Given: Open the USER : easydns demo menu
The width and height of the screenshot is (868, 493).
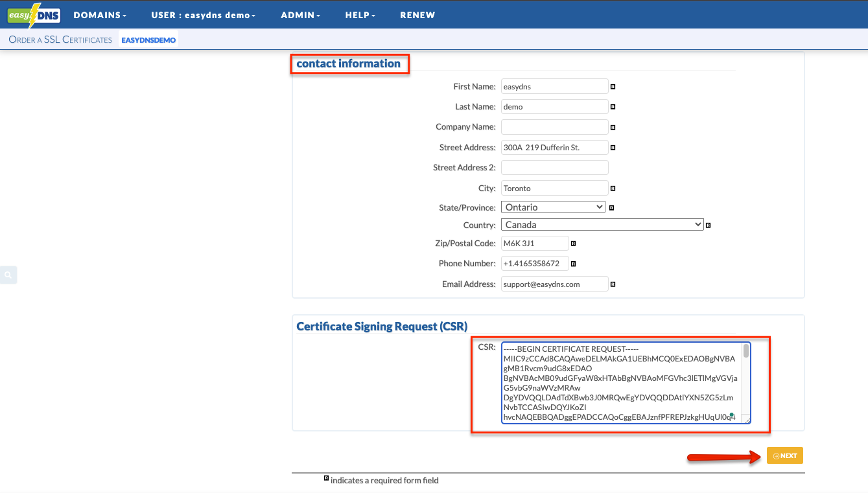Looking at the screenshot, I should coord(203,15).
